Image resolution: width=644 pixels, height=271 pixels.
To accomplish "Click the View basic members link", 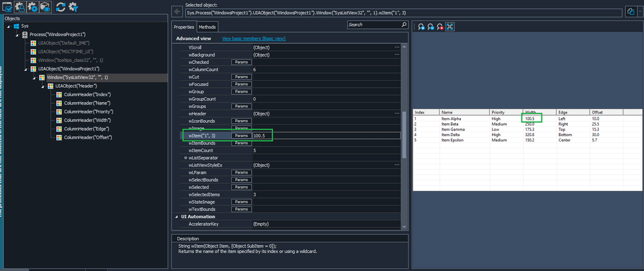I will pos(253,39).
